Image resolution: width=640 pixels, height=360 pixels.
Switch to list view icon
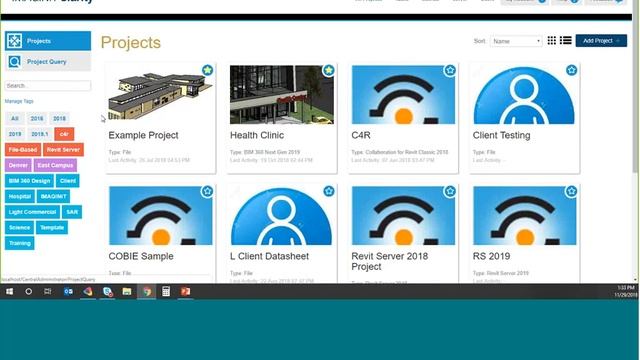[x=565, y=40]
